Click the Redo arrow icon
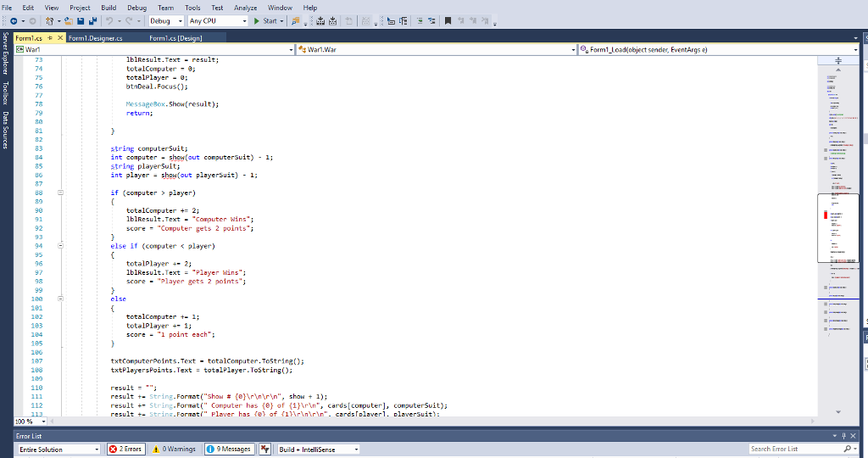Screen dimensions: 868x458 [129, 21]
